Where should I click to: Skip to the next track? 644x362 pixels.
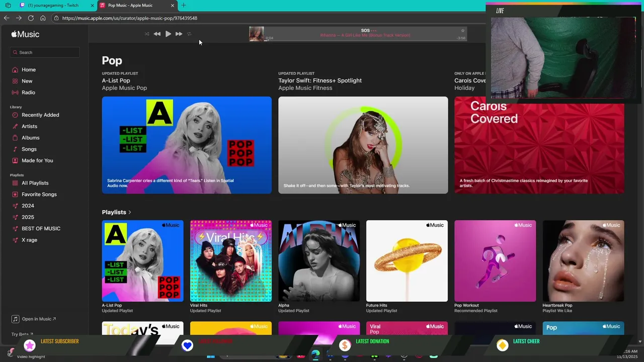point(179,34)
